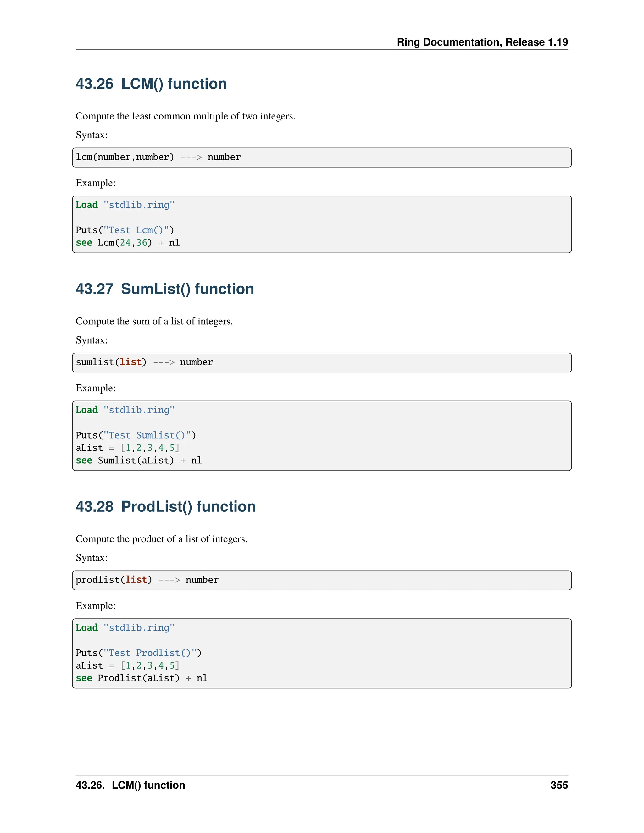This screenshot has height=833, width=644.
Task: Click the aList assignment in ProdList example
Action: (x=127, y=665)
